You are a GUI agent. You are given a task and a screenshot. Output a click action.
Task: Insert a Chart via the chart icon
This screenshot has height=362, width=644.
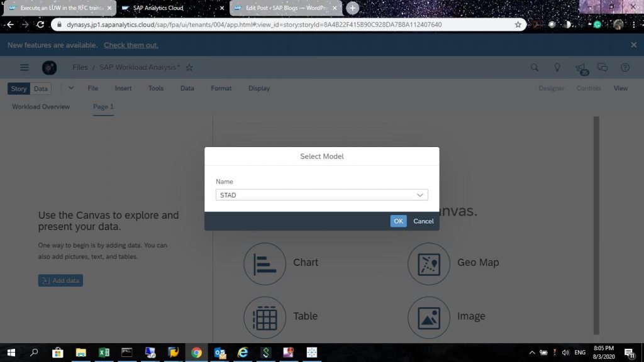[265, 263]
